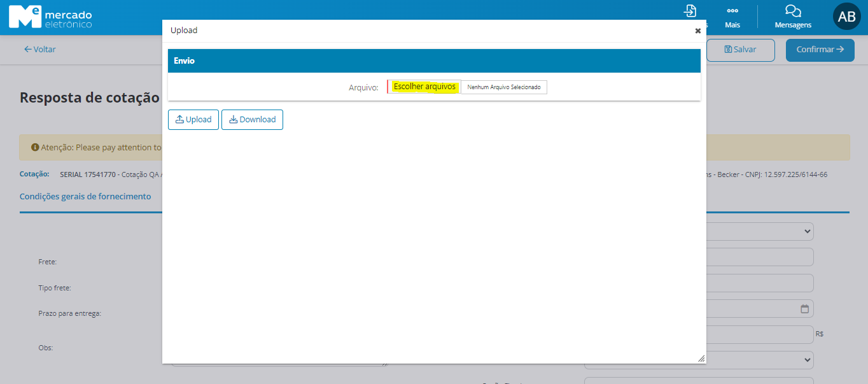
Task: Click the Mercado Eletrônico logo
Action: tap(50, 17)
